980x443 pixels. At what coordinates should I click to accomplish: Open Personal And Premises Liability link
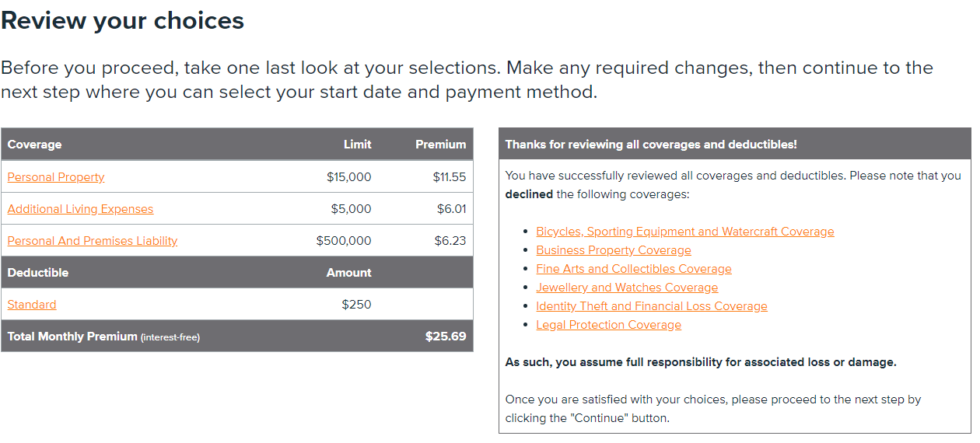(93, 241)
